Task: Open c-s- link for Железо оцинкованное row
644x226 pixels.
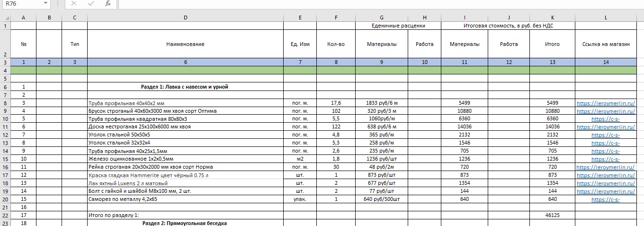Action: pyautogui.click(x=606, y=159)
